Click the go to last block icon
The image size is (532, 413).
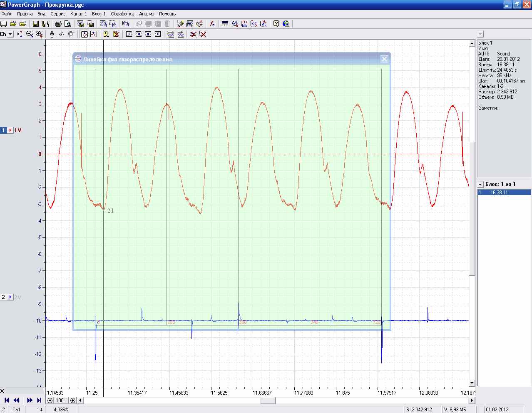pos(158,34)
